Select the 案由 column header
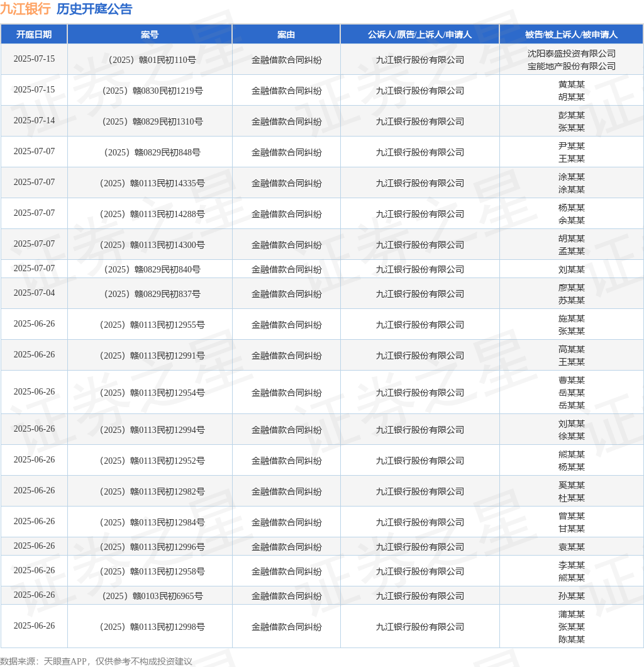This screenshot has width=644, height=667. [286, 35]
